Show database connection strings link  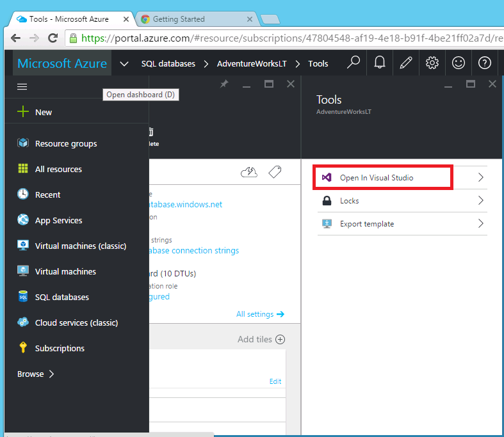tap(194, 250)
